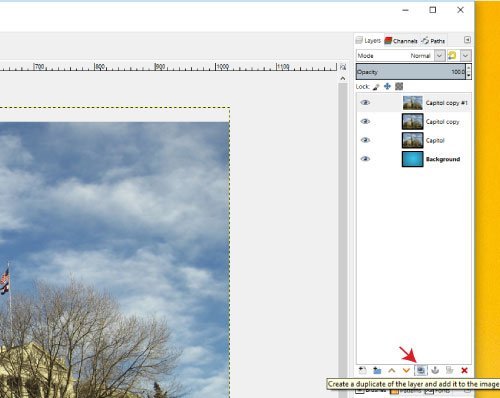
Task: Click the Opacity slider bar
Action: point(411,72)
